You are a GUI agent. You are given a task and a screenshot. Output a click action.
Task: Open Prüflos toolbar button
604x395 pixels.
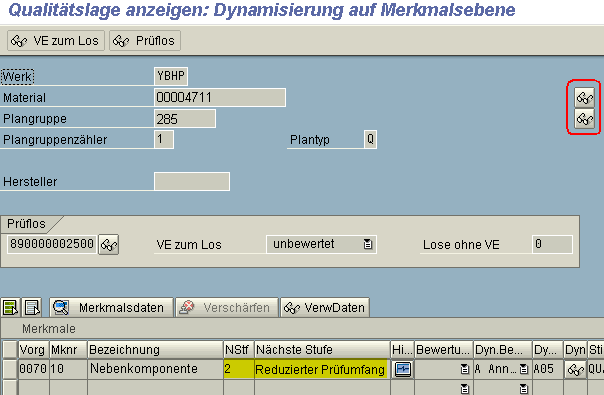(145, 40)
